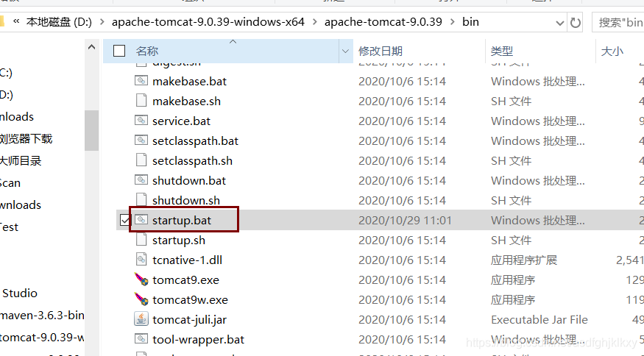
Task: Sort files by the 名称 column
Action: pos(147,51)
